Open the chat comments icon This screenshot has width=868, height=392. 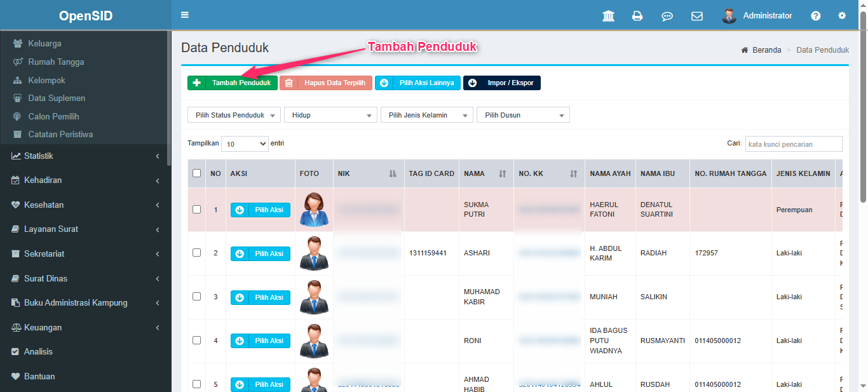click(x=667, y=16)
